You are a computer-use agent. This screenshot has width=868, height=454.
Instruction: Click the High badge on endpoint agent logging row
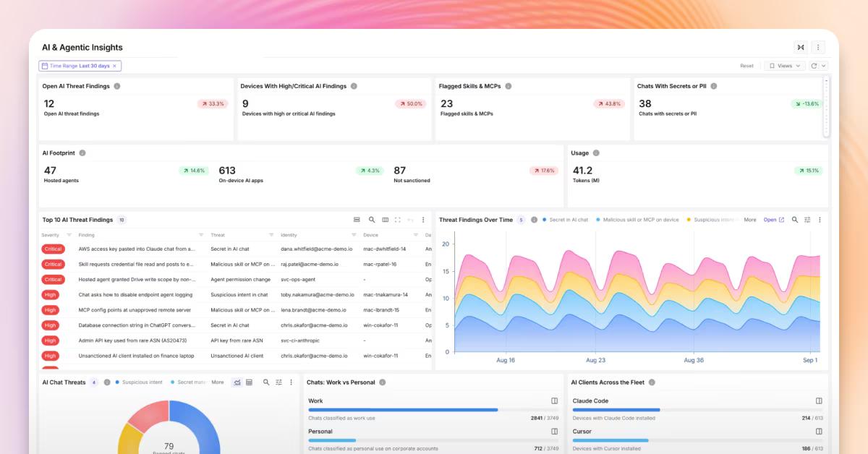click(50, 295)
